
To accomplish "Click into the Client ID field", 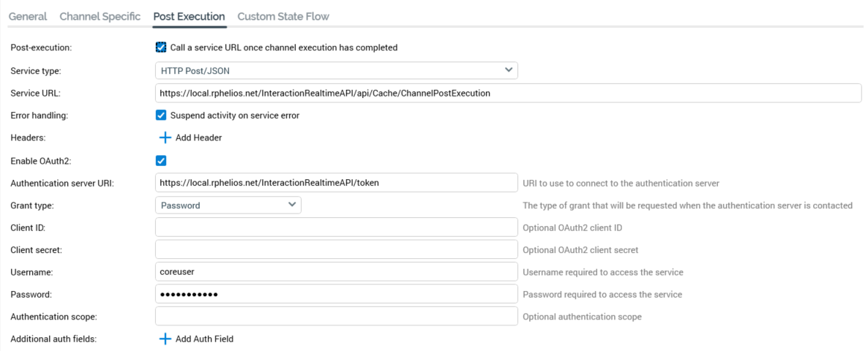I will click(336, 227).
